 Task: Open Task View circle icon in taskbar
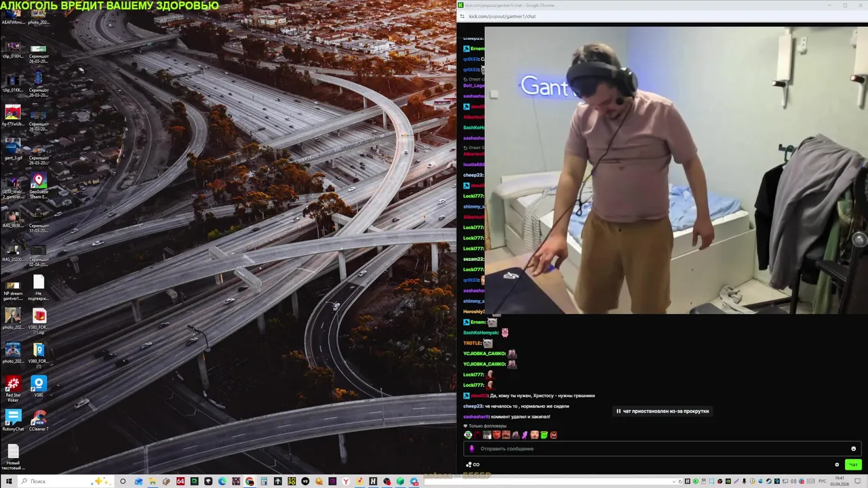tap(123, 481)
